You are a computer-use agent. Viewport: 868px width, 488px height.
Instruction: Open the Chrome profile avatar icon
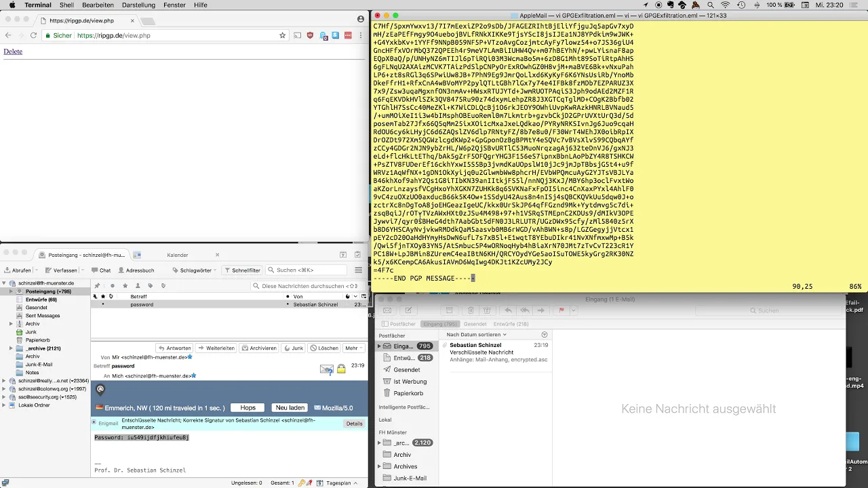click(x=361, y=20)
